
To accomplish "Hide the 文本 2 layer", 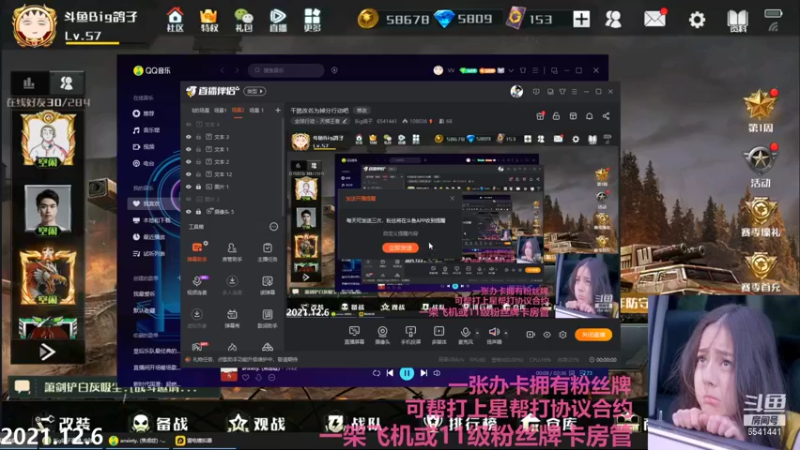I will (189, 162).
